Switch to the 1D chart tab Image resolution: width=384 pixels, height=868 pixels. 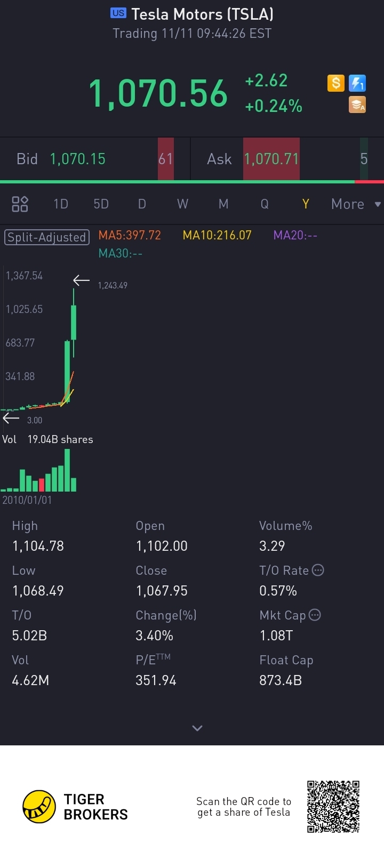61,204
